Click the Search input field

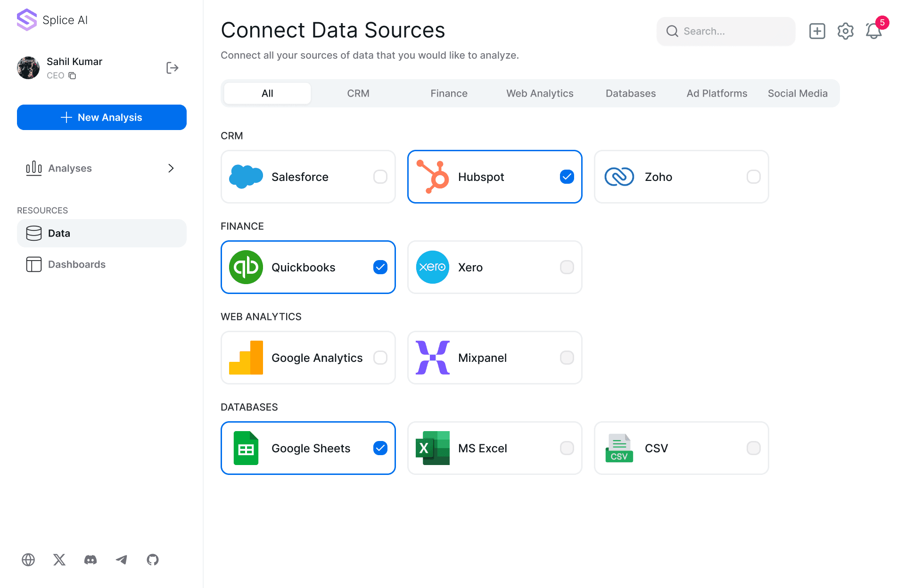pyautogui.click(x=726, y=31)
